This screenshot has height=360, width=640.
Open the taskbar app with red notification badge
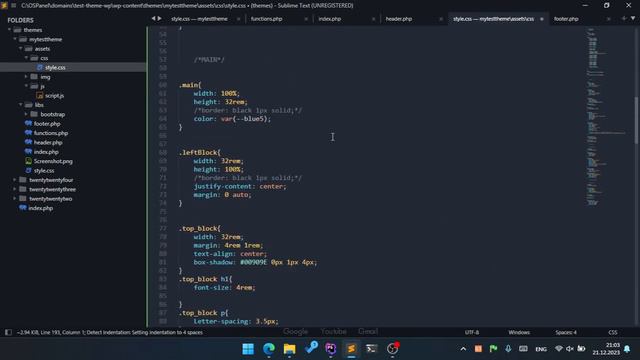tap(393, 349)
